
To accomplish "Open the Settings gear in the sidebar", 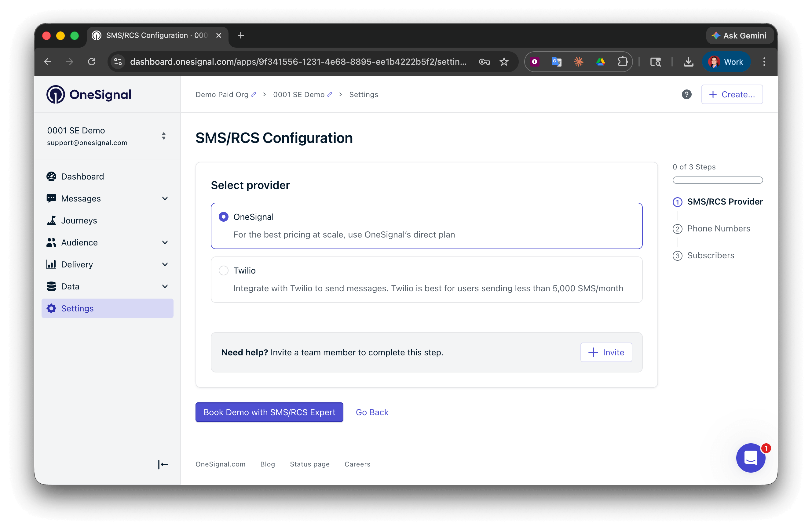I will pyautogui.click(x=52, y=308).
